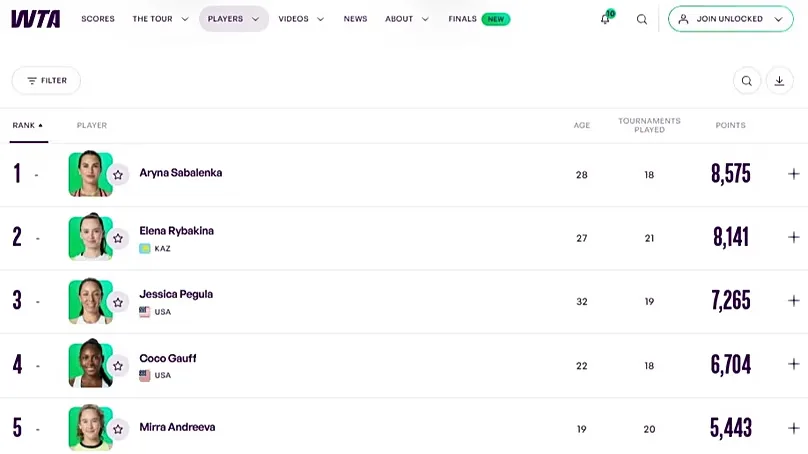Favorite Elena Rybakina with the star
808x454 pixels.
(118, 239)
